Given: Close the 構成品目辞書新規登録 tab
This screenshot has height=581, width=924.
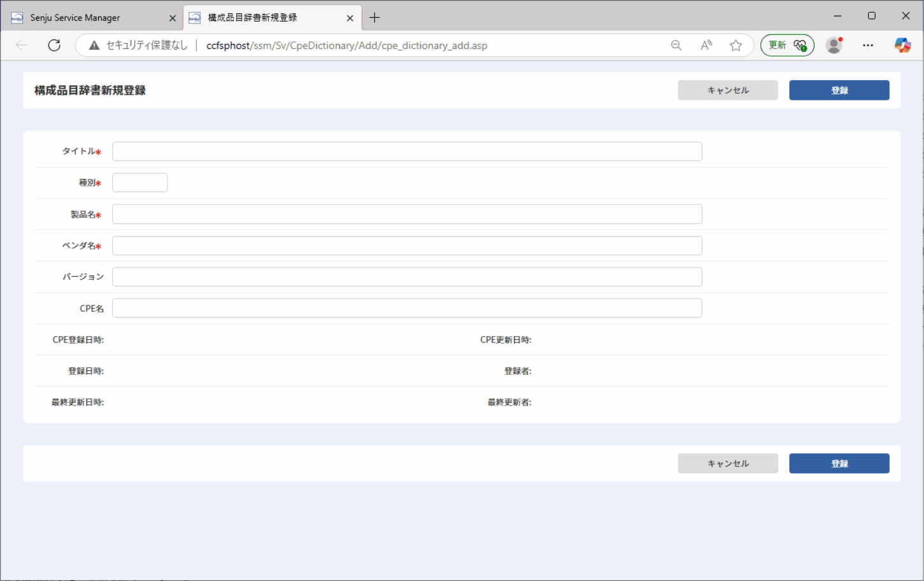Looking at the screenshot, I should [350, 18].
